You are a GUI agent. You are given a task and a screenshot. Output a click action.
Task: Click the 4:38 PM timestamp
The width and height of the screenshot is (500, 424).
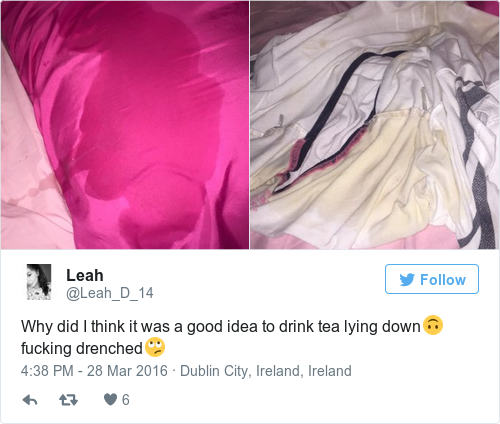tap(47, 371)
